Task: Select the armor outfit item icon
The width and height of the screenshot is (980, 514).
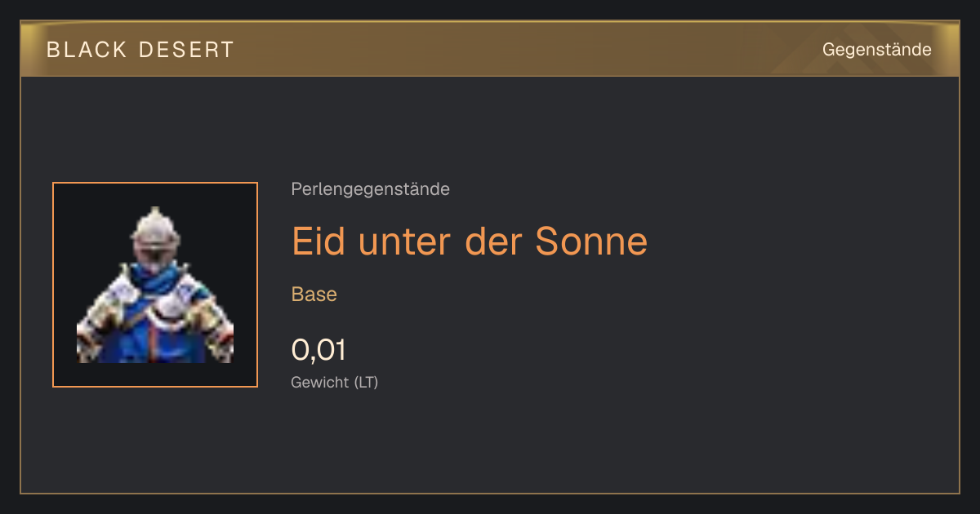Action: pyautogui.click(x=155, y=285)
